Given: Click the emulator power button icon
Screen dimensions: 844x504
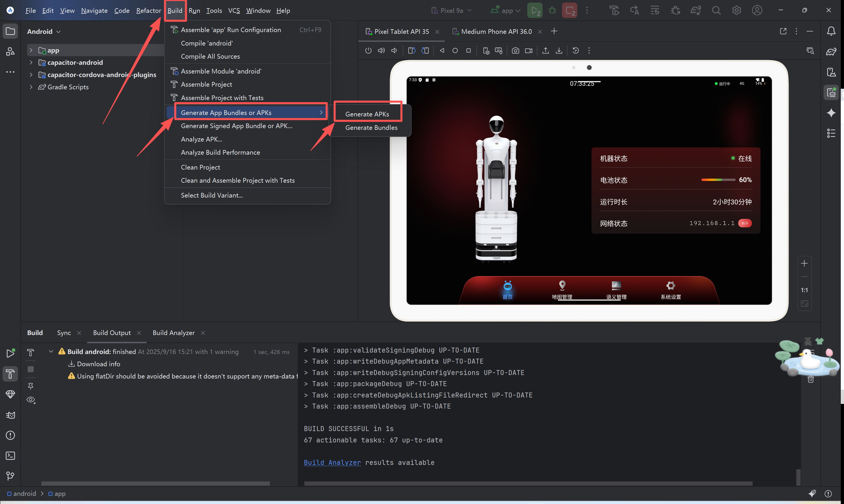Looking at the screenshot, I should [x=368, y=50].
